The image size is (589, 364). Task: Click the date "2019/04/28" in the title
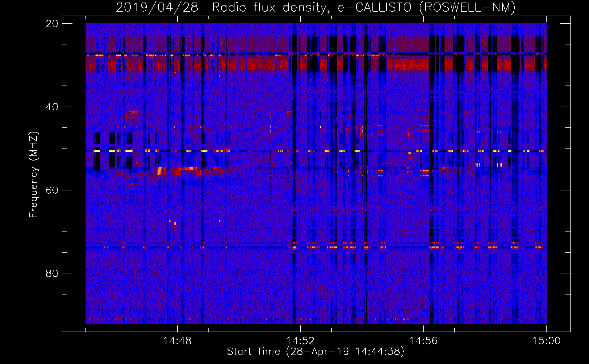coord(157,7)
